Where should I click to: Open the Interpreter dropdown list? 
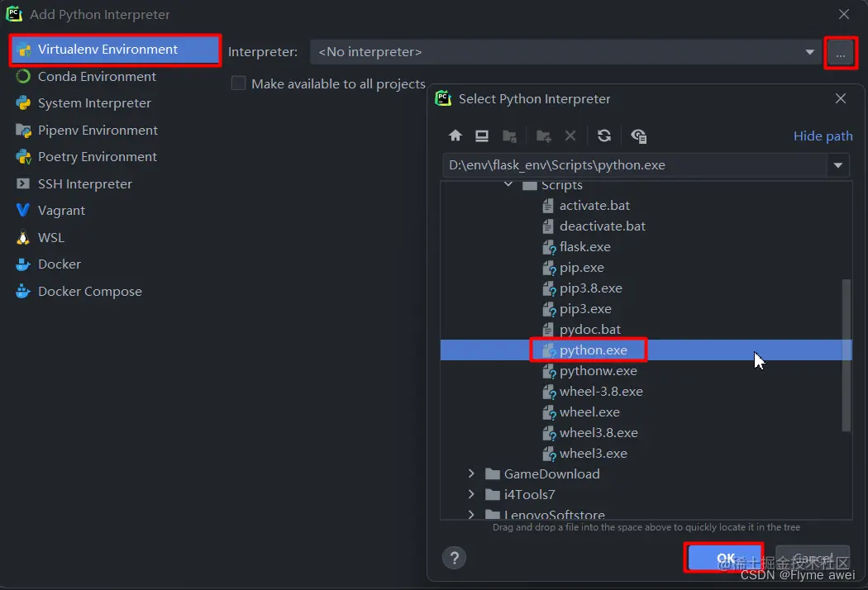(809, 52)
